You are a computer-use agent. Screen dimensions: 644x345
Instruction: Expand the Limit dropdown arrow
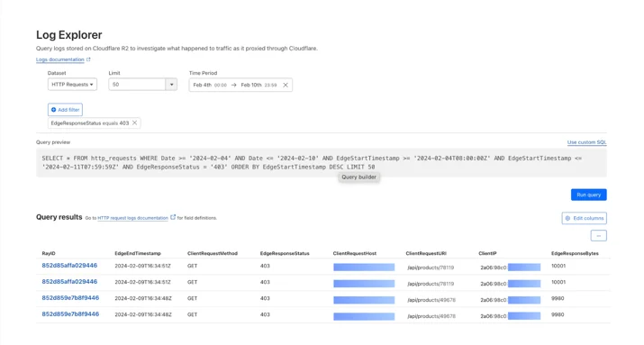pyautogui.click(x=171, y=84)
